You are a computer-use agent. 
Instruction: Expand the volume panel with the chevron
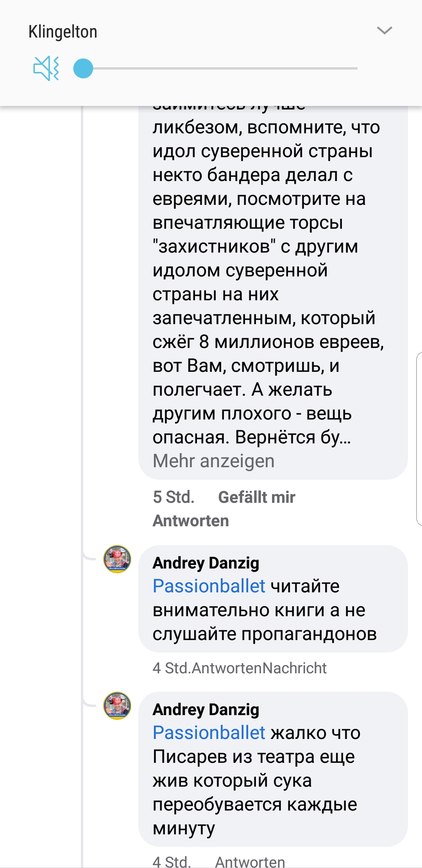tap(384, 30)
